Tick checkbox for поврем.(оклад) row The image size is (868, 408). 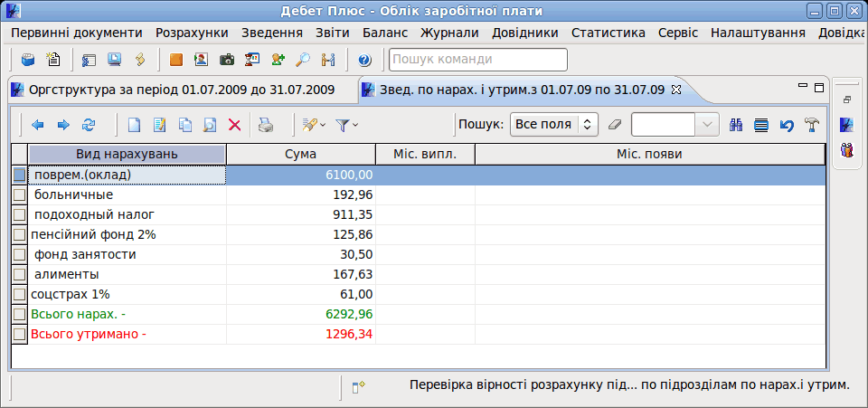point(19,175)
